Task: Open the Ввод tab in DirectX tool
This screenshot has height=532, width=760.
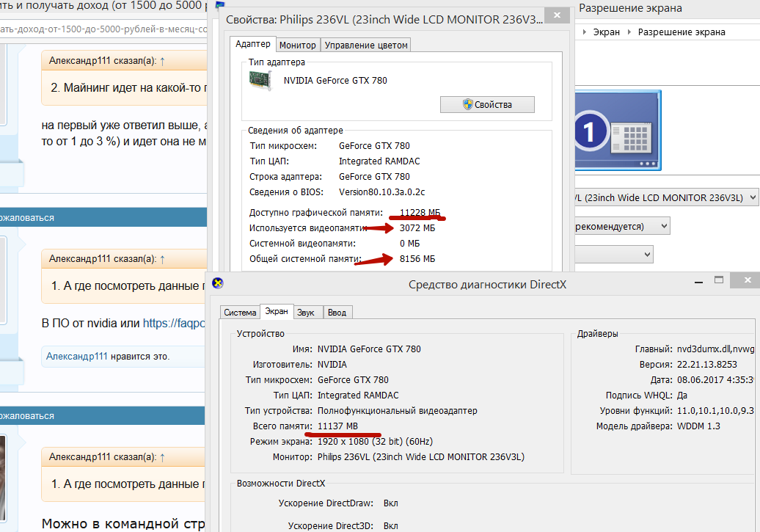Action: [x=337, y=313]
